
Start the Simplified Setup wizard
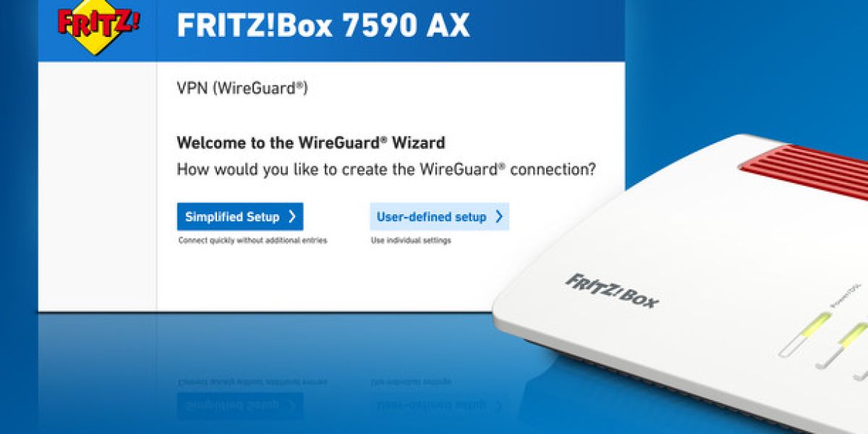pyautogui.click(x=240, y=216)
